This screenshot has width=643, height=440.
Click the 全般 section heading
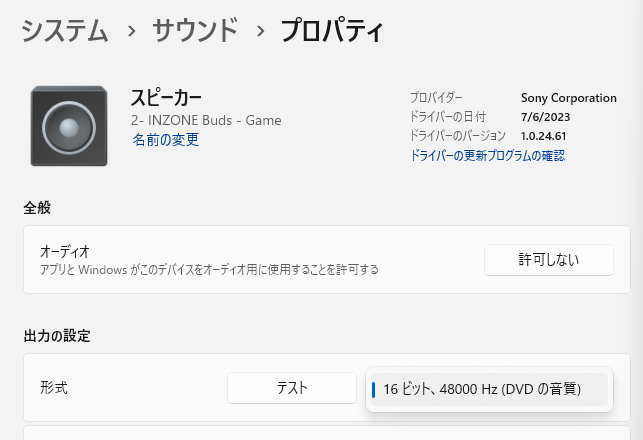37,207
